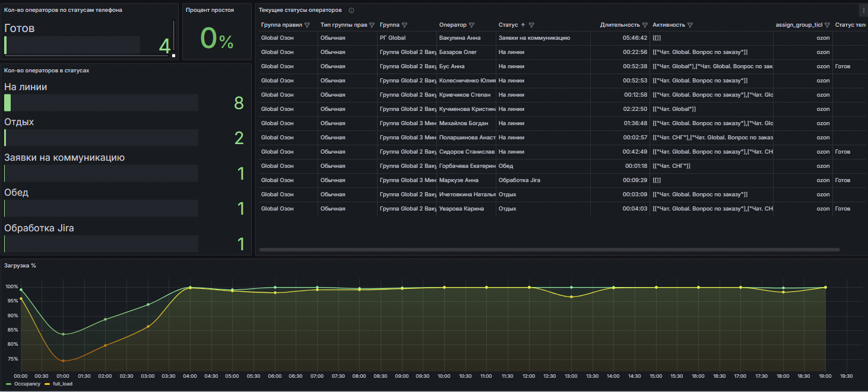Sort table by Статус column header
Viewport: 868px width, 392px height.
508,26
